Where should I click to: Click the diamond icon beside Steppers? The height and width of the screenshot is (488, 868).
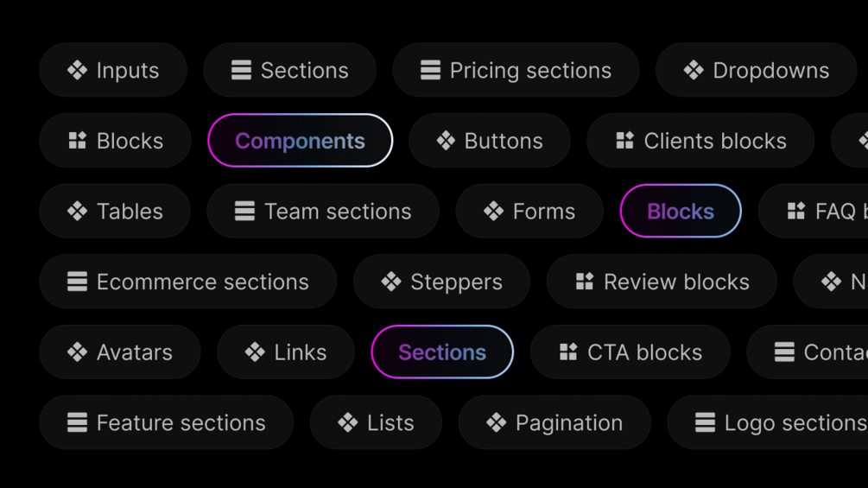pos(391,281)
